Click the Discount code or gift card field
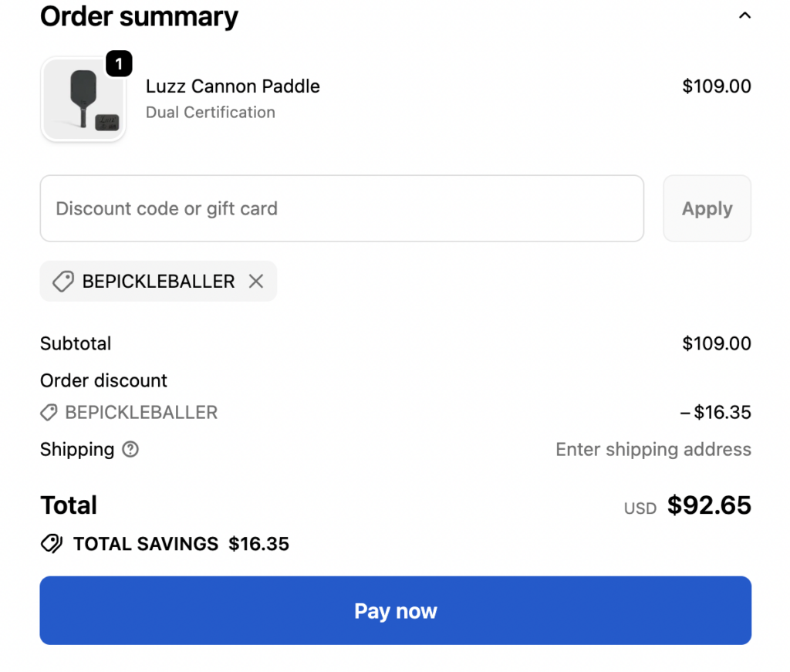 click(342, 208)
